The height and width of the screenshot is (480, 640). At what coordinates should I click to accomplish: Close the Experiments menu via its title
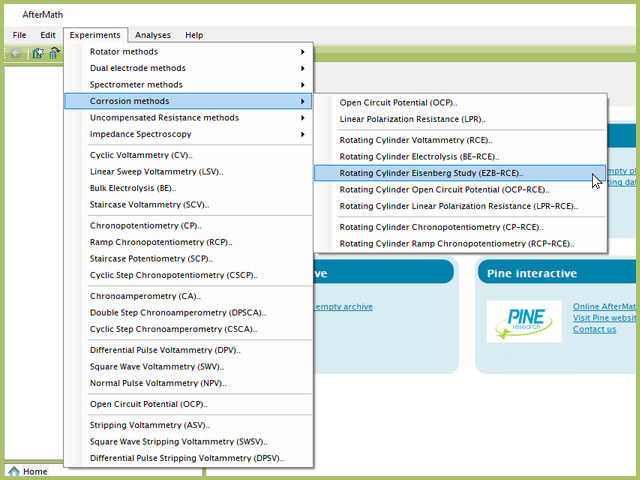[x=95, y=35]
